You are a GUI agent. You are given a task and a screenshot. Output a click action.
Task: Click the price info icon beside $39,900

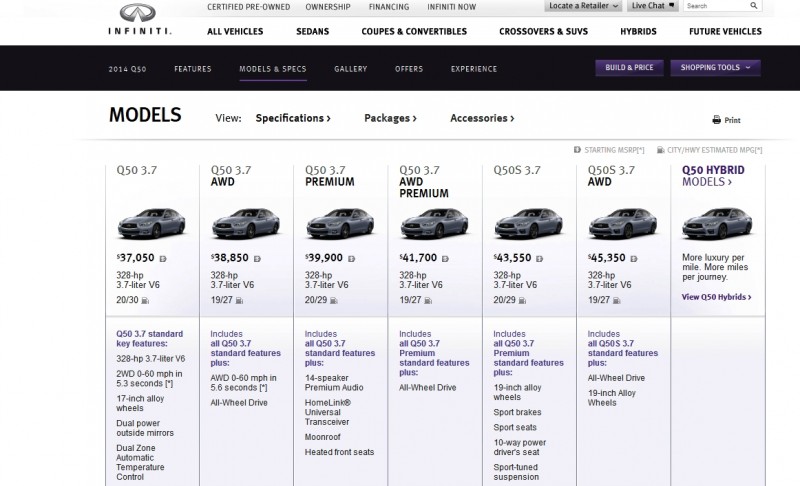(x=352, y=259)
